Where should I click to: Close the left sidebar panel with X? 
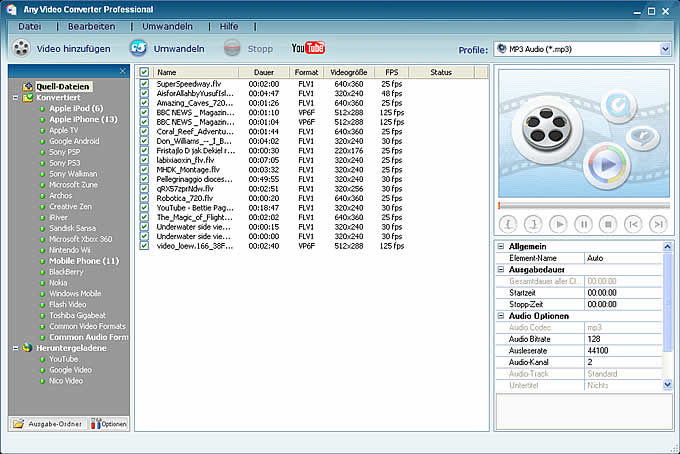[x=123, y=71]
